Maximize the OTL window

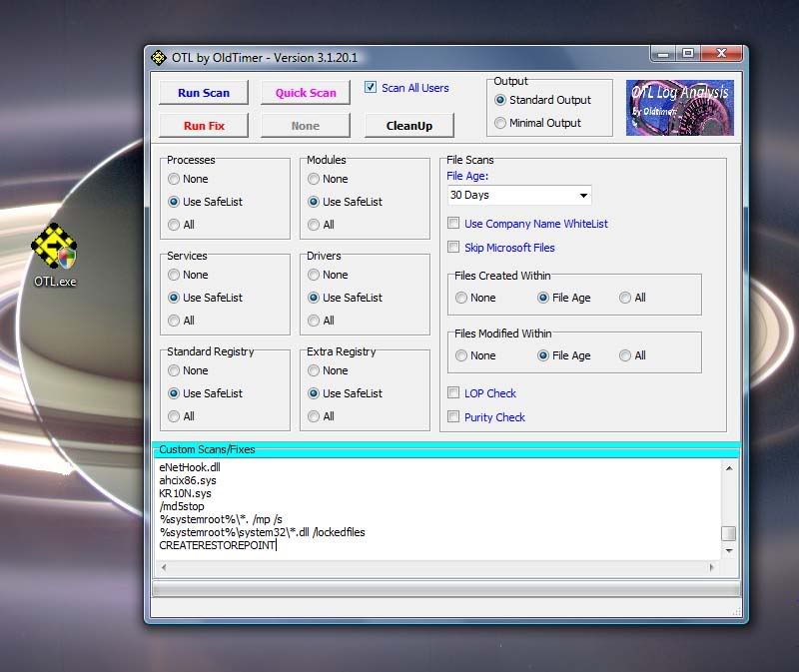pyautogui.click(x=688, y=54)
